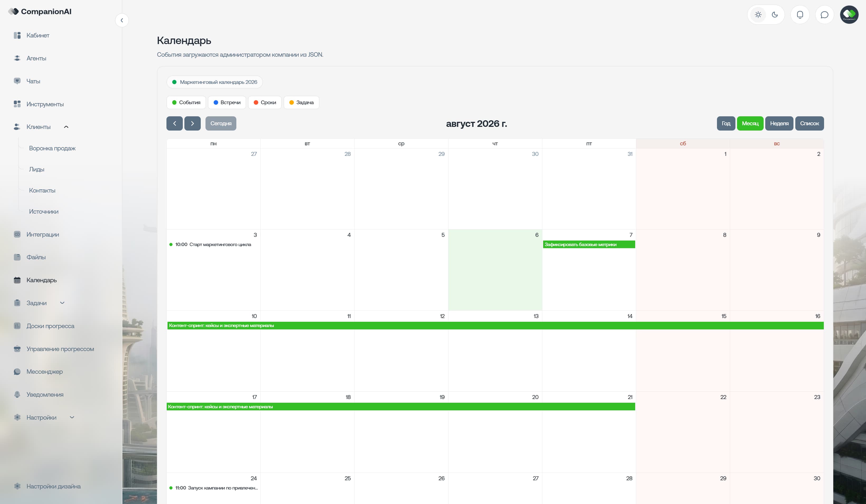Image resolution: width=866 pixels, height=504 pixels.
Task: Open event Старт маркетингового цикла
Action: [213, 244]
